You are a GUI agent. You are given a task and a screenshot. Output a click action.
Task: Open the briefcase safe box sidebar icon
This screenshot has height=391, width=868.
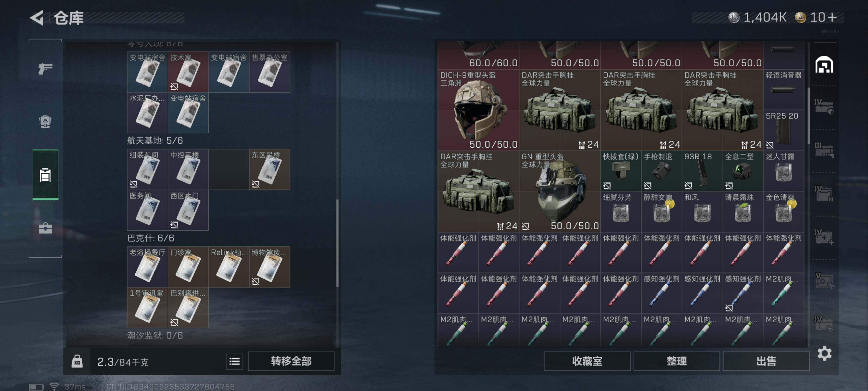[45, 228]
